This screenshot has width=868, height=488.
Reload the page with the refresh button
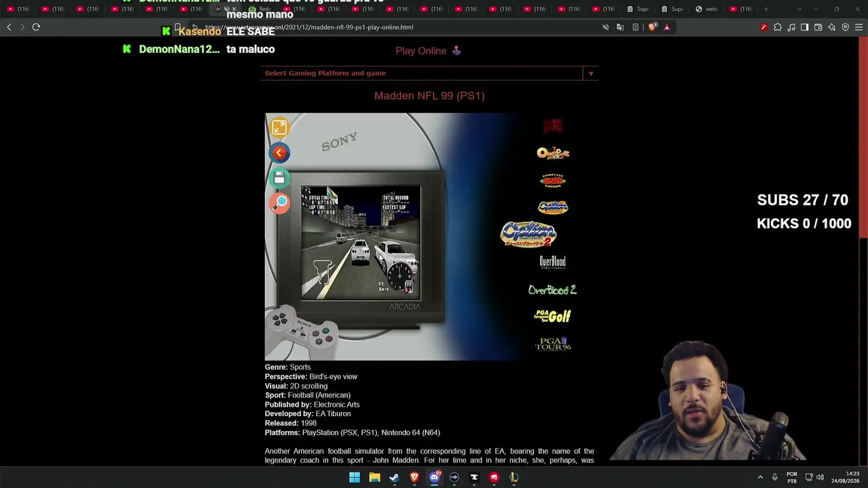[x=36, y=27]
